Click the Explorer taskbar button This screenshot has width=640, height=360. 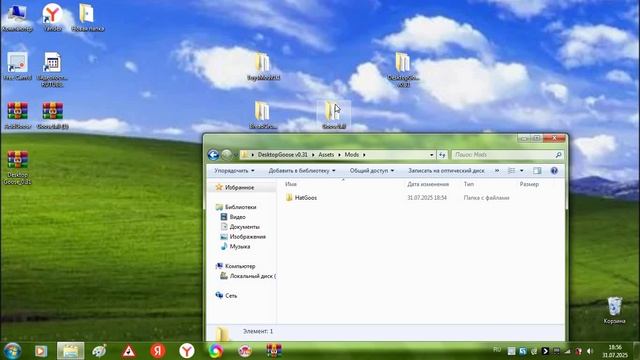tap(70, 351)
